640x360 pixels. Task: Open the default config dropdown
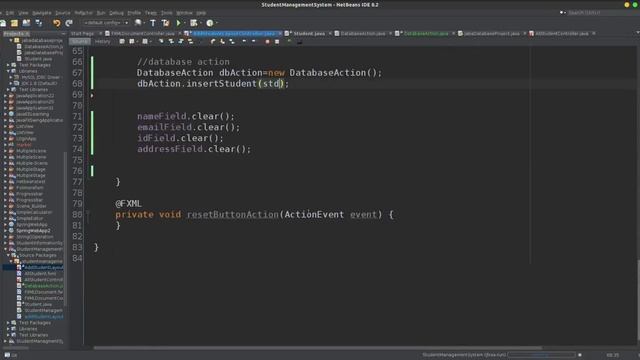(106, 23)
